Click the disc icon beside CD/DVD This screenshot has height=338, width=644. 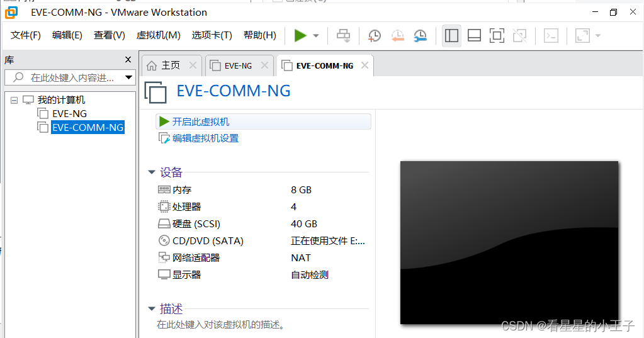tap(164, 240)
